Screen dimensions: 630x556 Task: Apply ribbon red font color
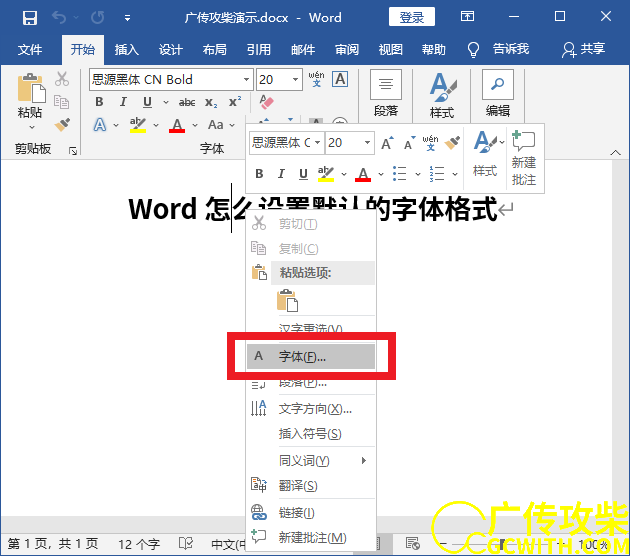(x=177, y=125)
